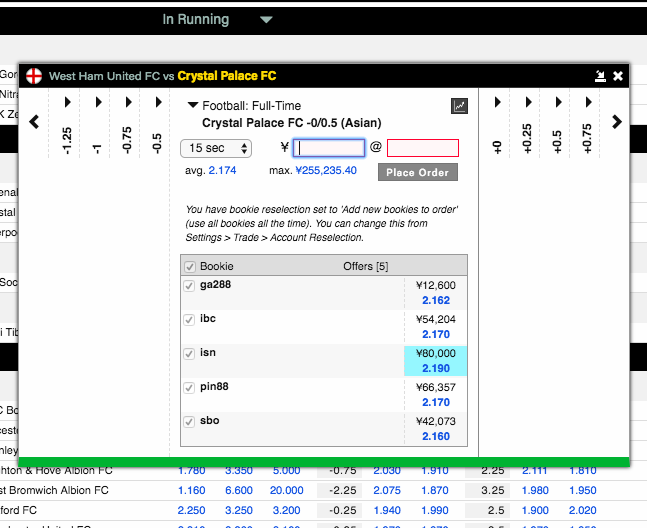Open the price history chart icon

click(459, 106)
